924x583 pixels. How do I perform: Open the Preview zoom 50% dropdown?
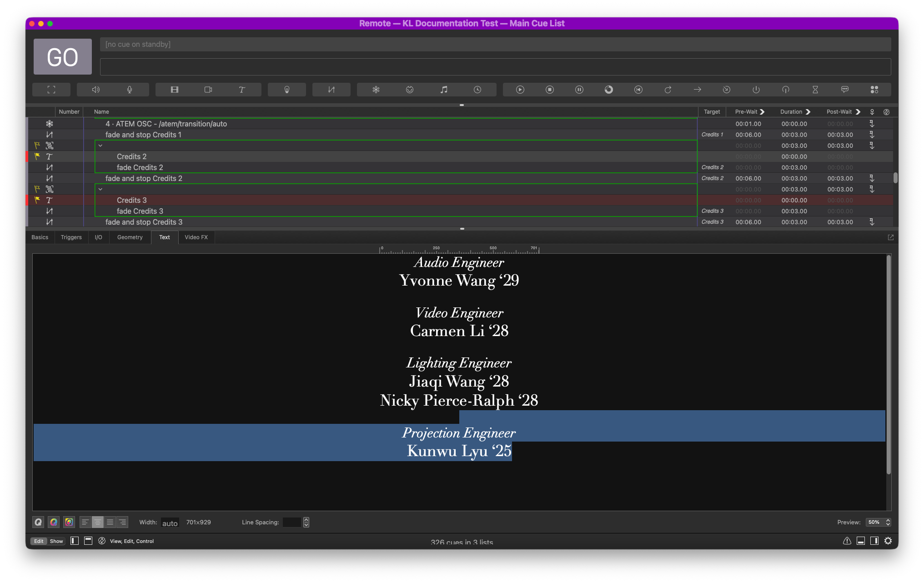(x=878, y=523)
